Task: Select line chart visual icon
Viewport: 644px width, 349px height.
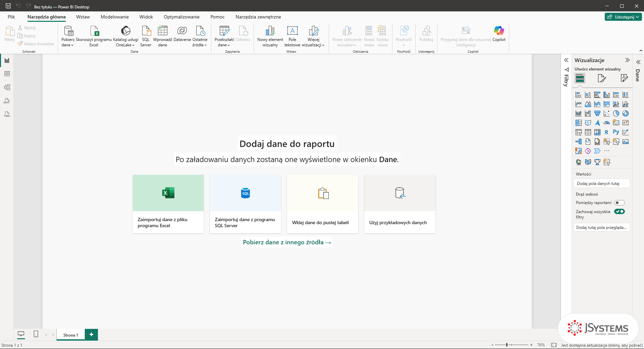Action: 579,104
